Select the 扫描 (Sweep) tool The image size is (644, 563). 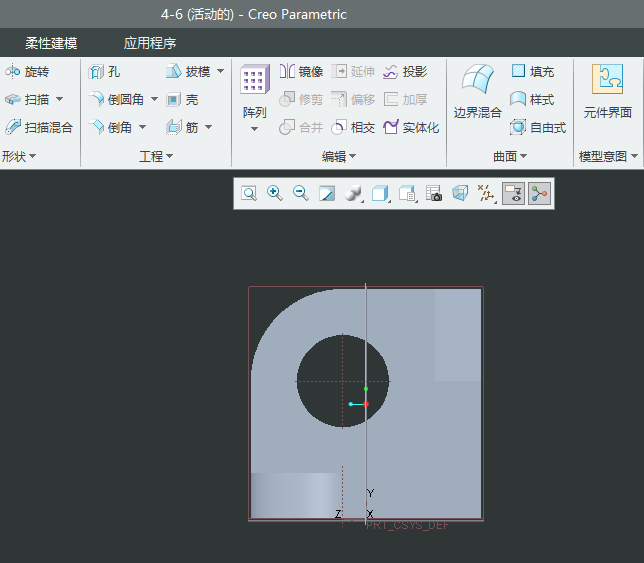pos(27,99)
